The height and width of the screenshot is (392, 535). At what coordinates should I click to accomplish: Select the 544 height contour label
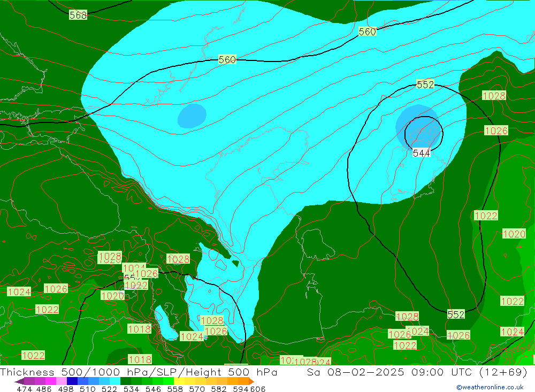coord(422,153)
